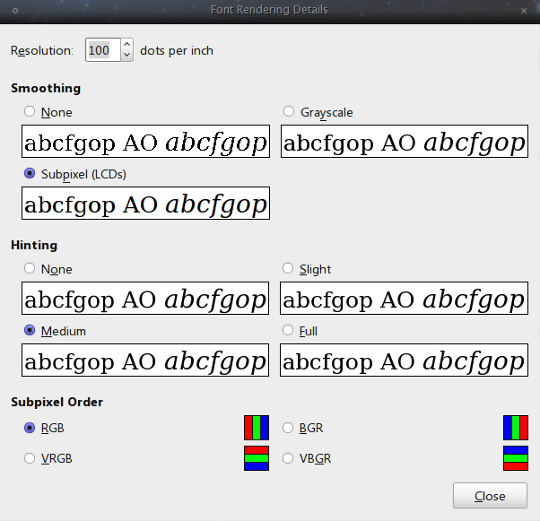Select Grayscale smoothing option

(288, 112)
